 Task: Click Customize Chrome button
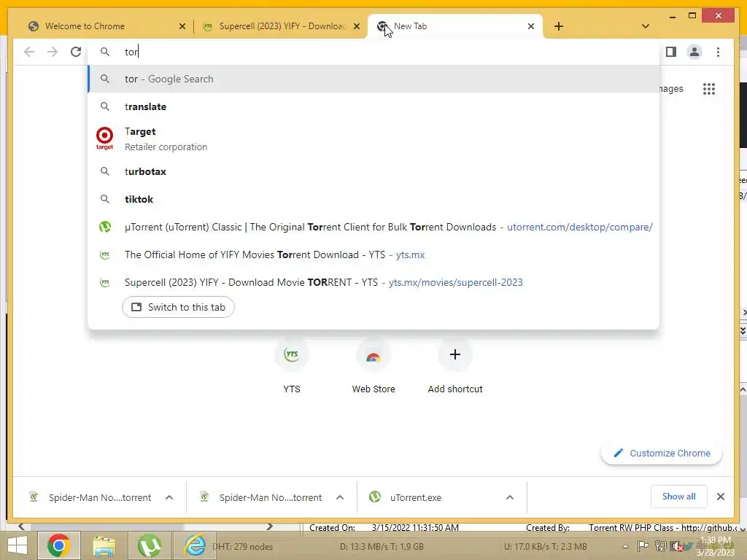662,454
